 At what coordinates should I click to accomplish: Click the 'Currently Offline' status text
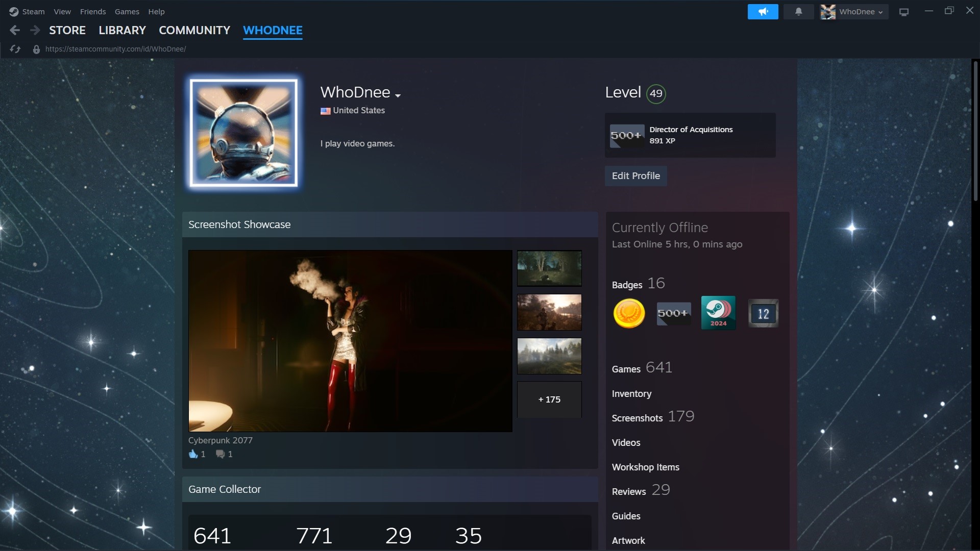click(660, 228)
